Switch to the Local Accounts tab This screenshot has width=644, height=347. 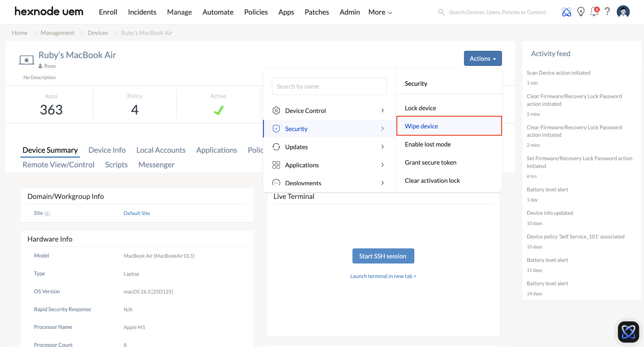[x=161, y=150]
